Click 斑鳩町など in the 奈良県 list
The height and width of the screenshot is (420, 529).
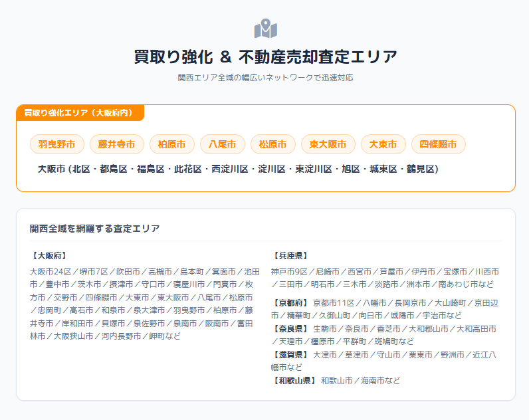tap(394, 342)
